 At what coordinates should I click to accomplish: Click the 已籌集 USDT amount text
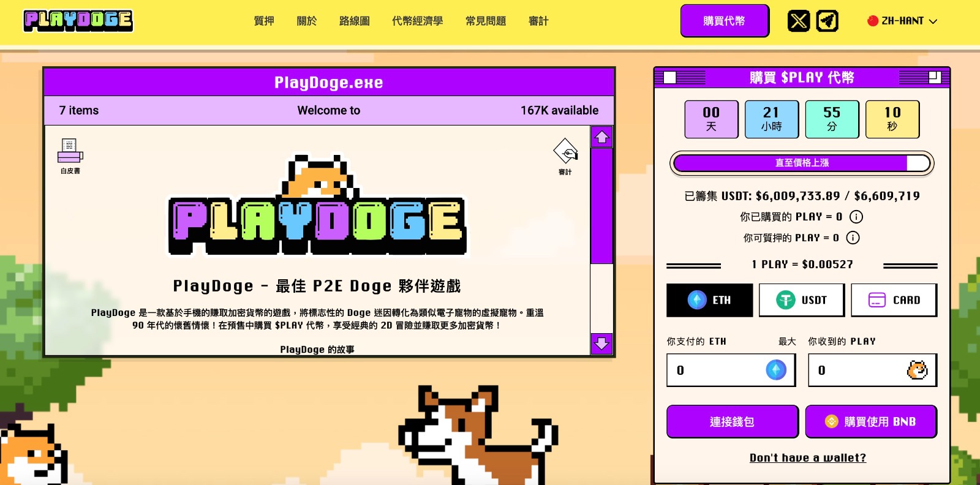(x=802, y=196)
